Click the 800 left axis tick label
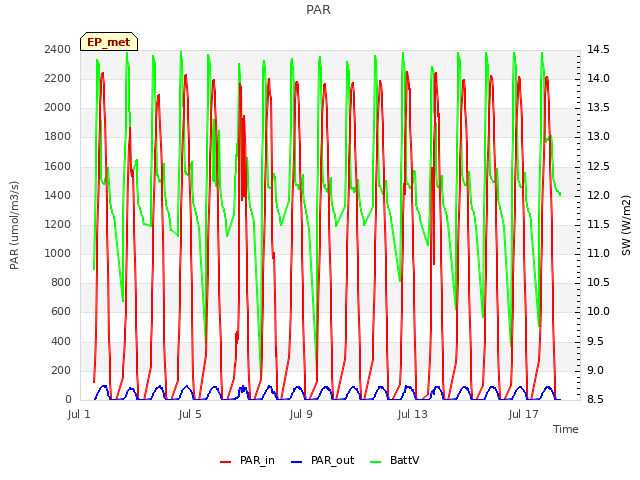Image resolution: width=640 pixels, height=480 pixels. click(x=61, y=282)
